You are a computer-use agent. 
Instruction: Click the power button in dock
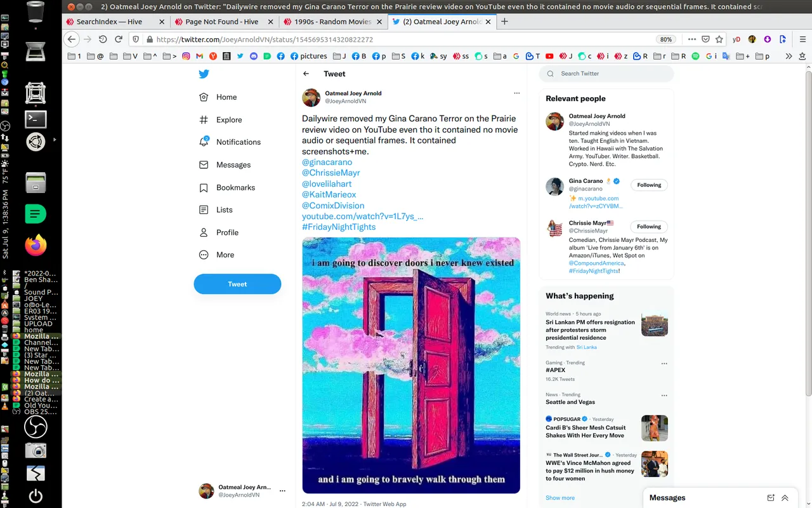click(36, 496)
